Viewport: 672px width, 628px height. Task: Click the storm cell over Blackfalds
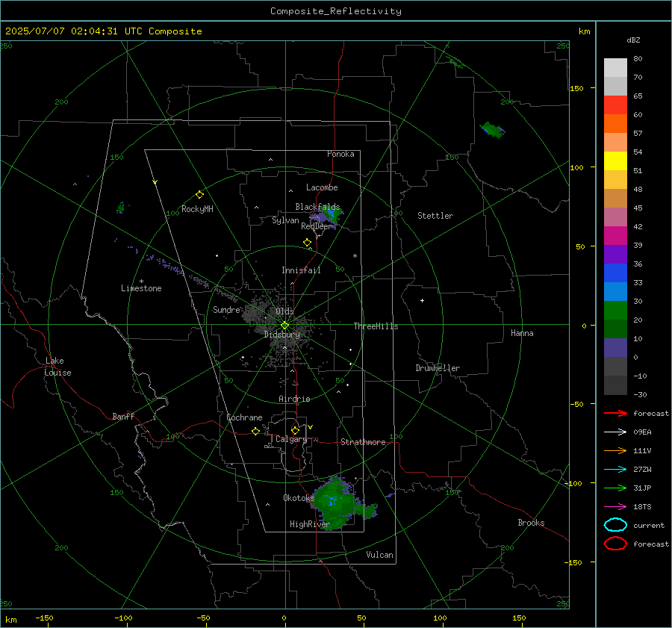329,215
